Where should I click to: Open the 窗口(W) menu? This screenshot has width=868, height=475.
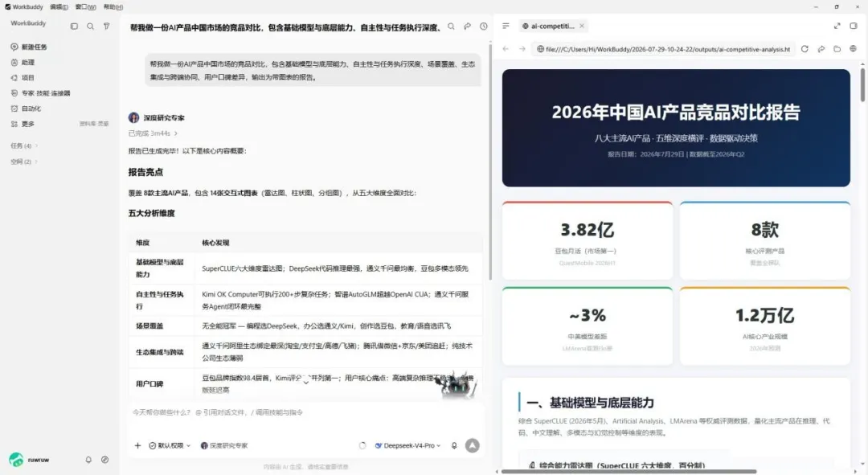point(85,6)
